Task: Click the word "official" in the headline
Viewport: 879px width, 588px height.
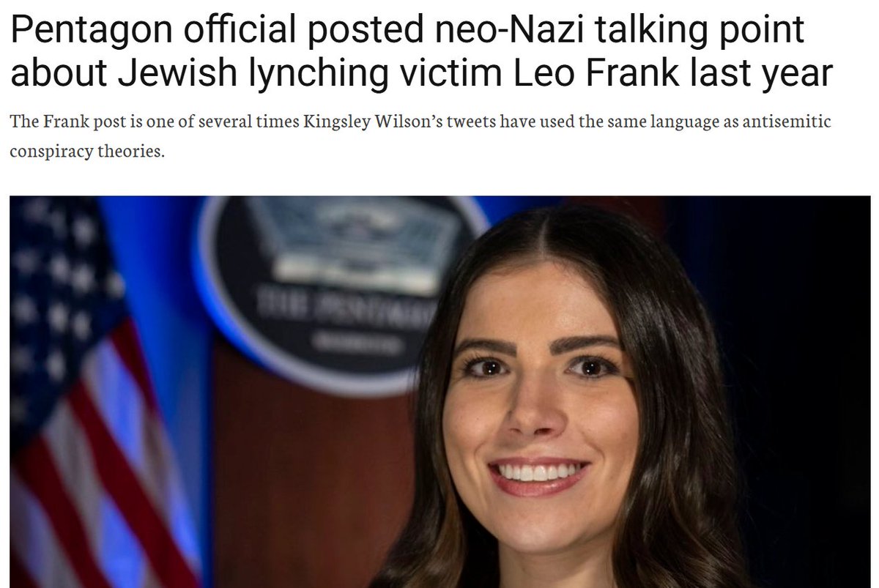Action: [236, 30]
